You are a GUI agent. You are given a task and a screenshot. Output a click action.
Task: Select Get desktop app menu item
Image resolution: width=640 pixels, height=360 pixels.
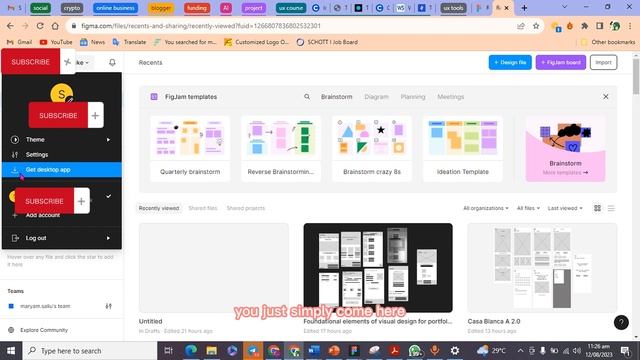click(62, 170)
